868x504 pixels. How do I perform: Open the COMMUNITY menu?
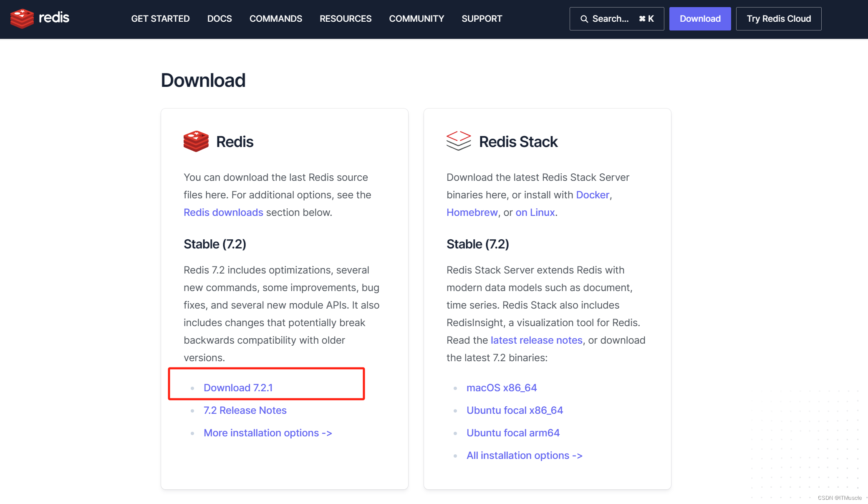[x=416, y=19]
